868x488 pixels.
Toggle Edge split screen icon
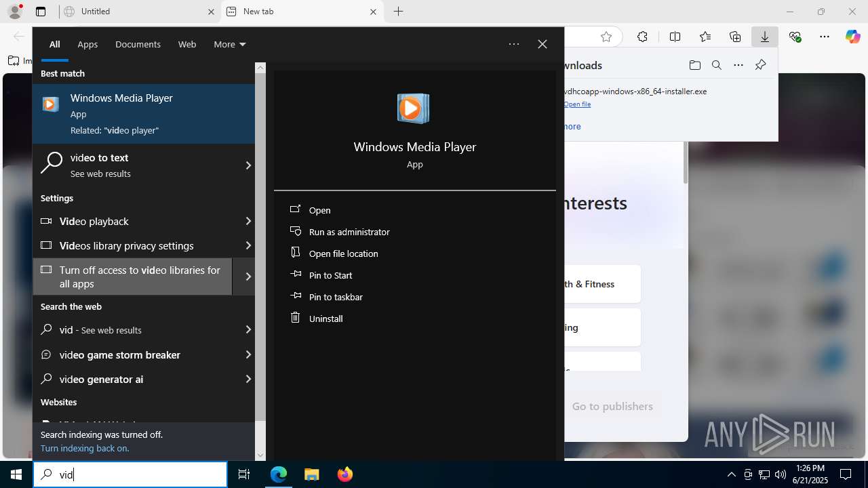pyautogui.click(x=675, y=37)
